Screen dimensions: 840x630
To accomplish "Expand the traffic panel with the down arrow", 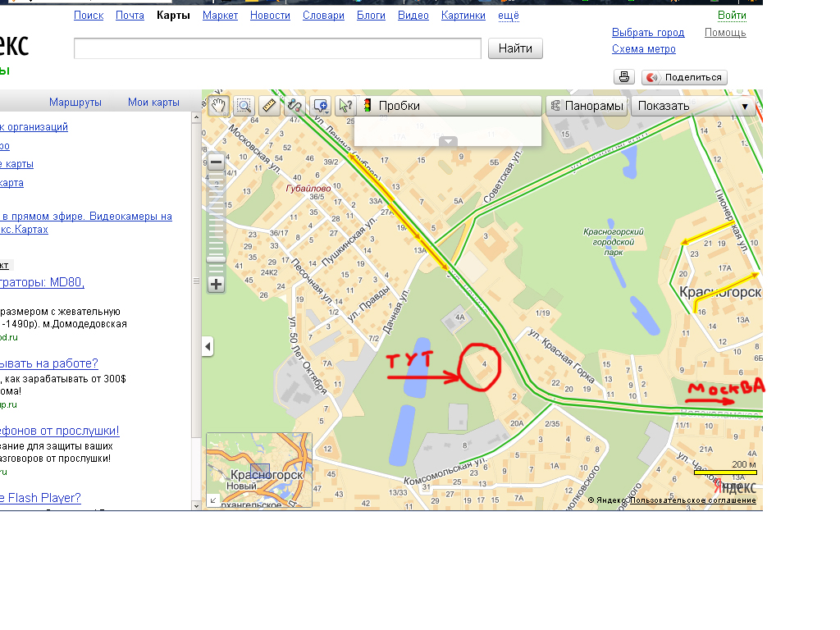I will 448,141.
